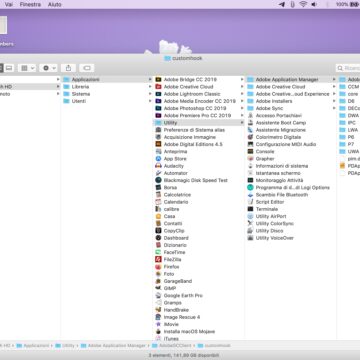
Task: Select Adobe Creative Cloud folder in Utility
Action: 291,87
